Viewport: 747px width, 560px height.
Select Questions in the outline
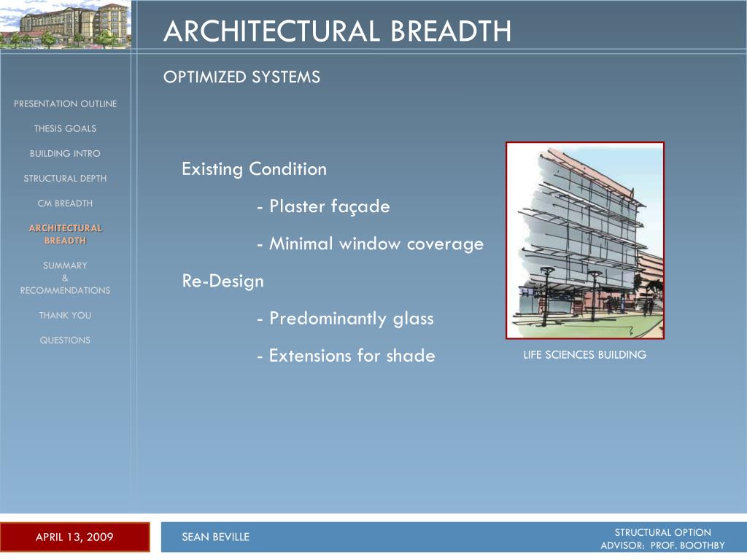click(65, 340)
